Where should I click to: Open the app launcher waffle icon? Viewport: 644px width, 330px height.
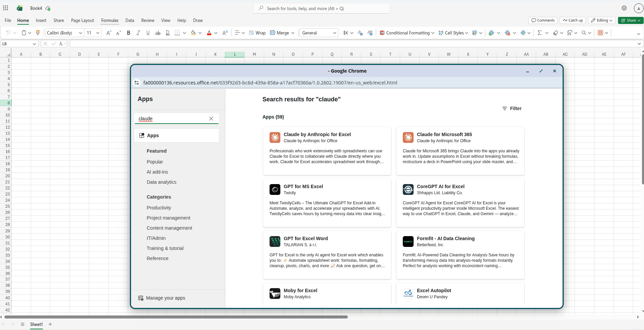click(5, 8)
